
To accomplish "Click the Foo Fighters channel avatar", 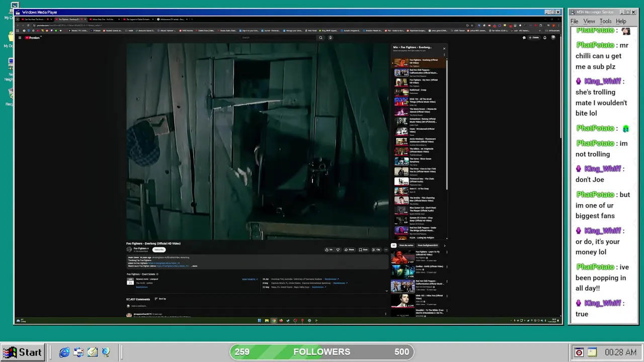I will [129, 249].
